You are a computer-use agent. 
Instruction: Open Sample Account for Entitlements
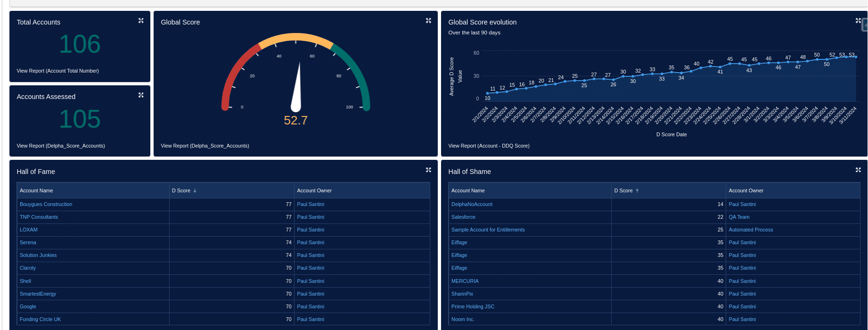click(488, 230)
